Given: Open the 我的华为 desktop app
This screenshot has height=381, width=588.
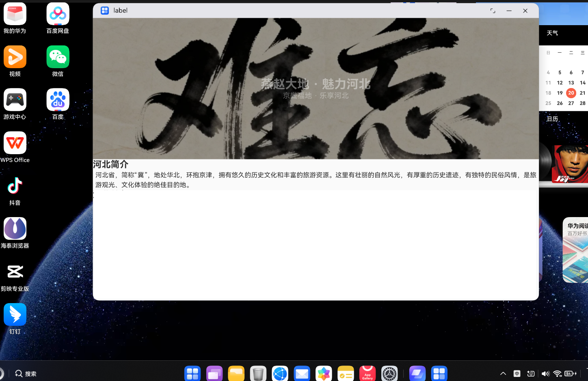Looking at the screenshot, I should (15, 14).
